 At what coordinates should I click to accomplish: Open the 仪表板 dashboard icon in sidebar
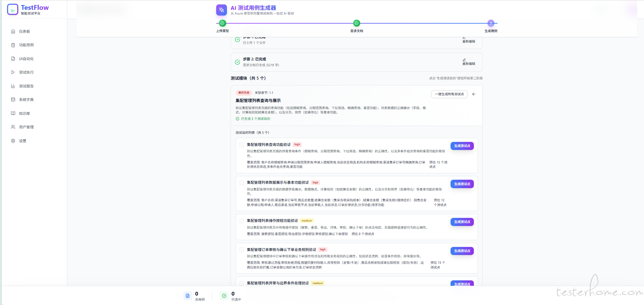click(13, 31)
